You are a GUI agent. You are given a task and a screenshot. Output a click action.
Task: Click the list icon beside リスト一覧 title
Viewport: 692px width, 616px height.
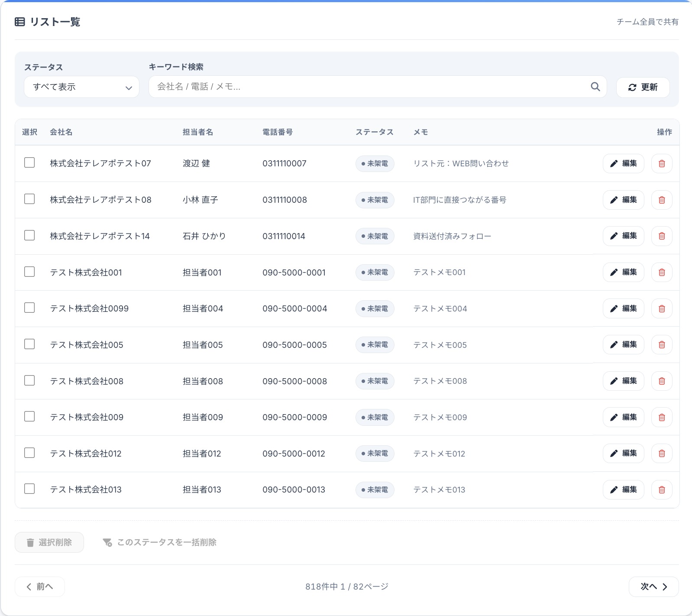pyautogui.click(x=20, y=22)
